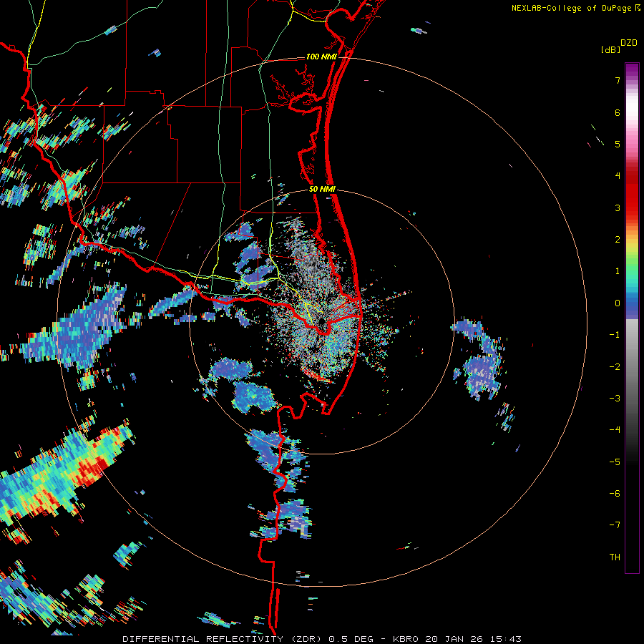Click the 0.5 DEG elevation text
644x644 pixels.
(x=351, y=639)
